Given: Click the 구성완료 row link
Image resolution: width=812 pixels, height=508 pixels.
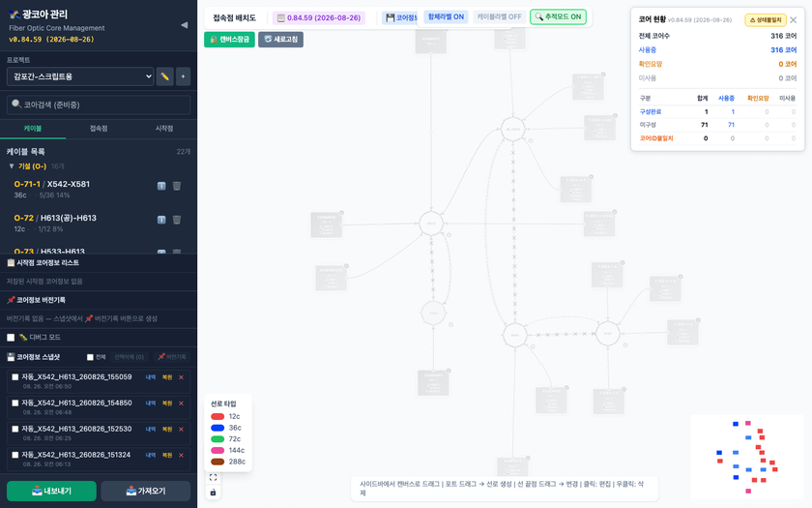Looking at the screenshot, I should point(650,112).
